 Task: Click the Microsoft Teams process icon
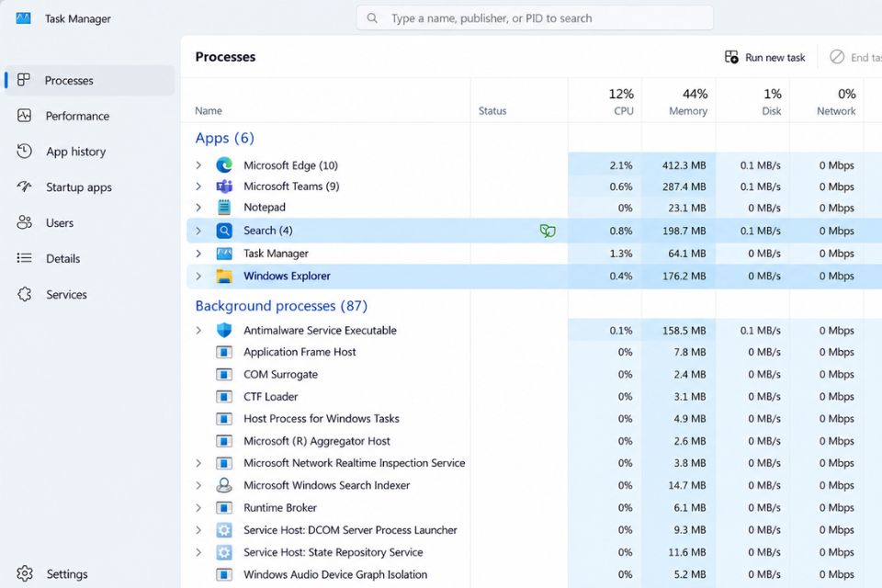(224, 187)
